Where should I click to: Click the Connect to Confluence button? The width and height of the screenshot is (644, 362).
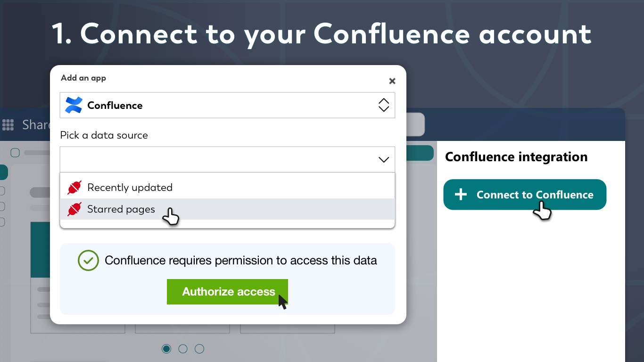click(x=525, y=195)
